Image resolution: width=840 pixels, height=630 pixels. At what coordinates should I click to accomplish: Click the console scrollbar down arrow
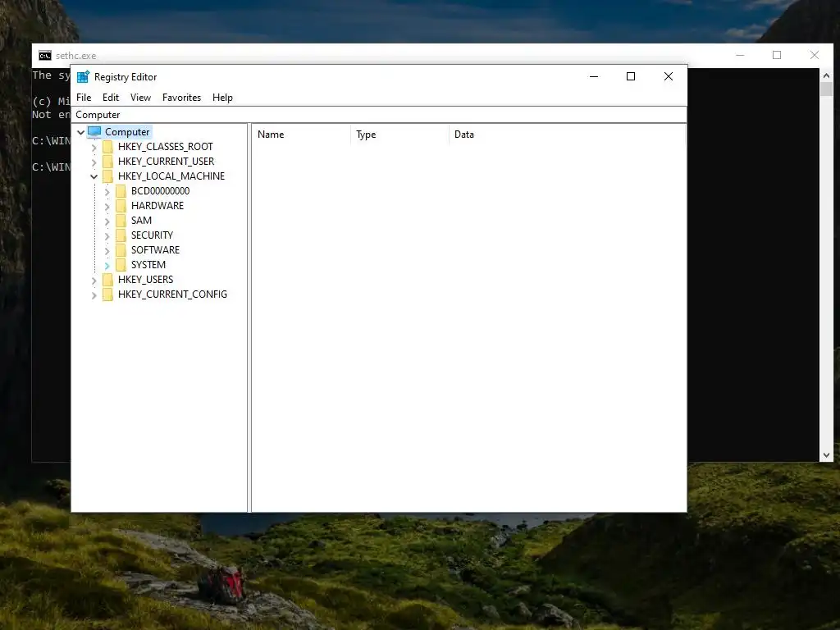pos(826,454)
